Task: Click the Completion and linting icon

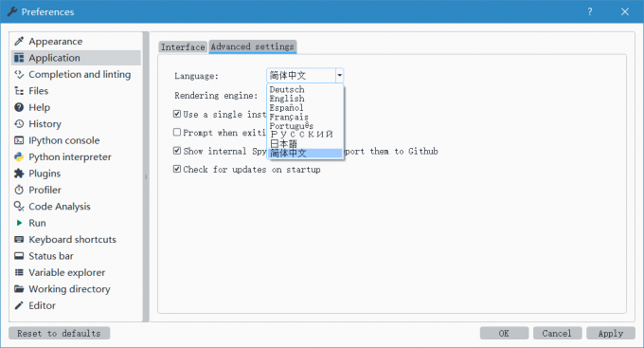Action: click(x=19, y=75)
